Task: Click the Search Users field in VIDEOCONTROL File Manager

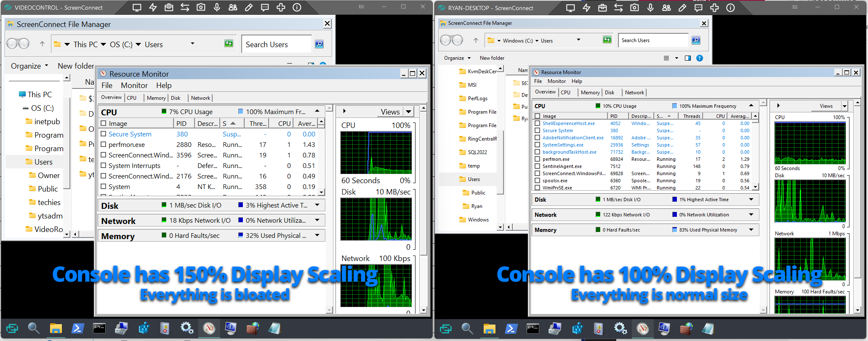Action: point(276,44)
